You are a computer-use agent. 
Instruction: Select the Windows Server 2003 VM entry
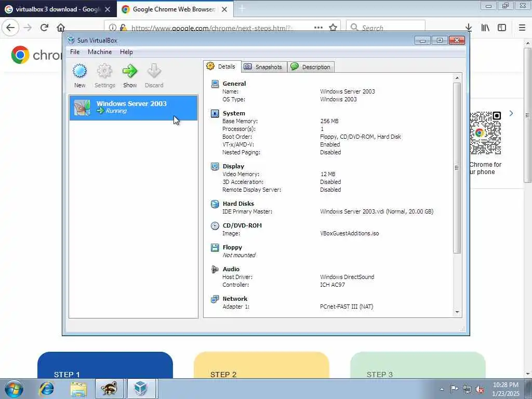134,108
